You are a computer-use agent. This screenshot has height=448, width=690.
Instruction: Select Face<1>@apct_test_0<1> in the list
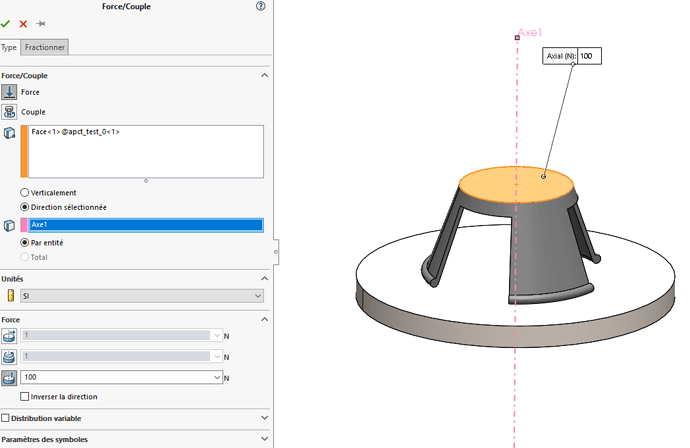click(x=75, y=132)
